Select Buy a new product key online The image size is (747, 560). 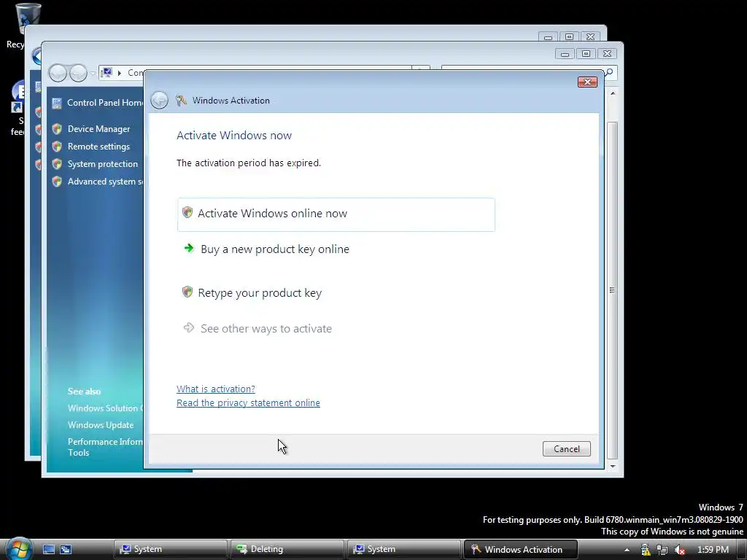(275, 249)
